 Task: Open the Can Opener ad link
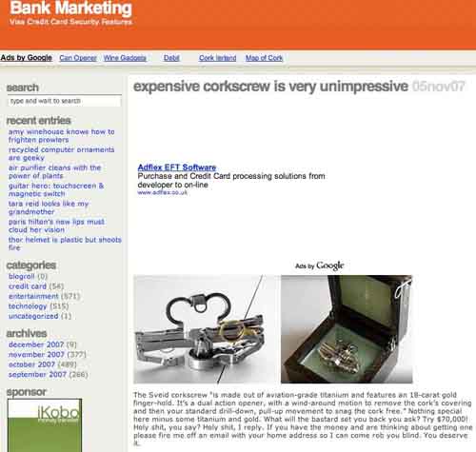pos(78,58)
